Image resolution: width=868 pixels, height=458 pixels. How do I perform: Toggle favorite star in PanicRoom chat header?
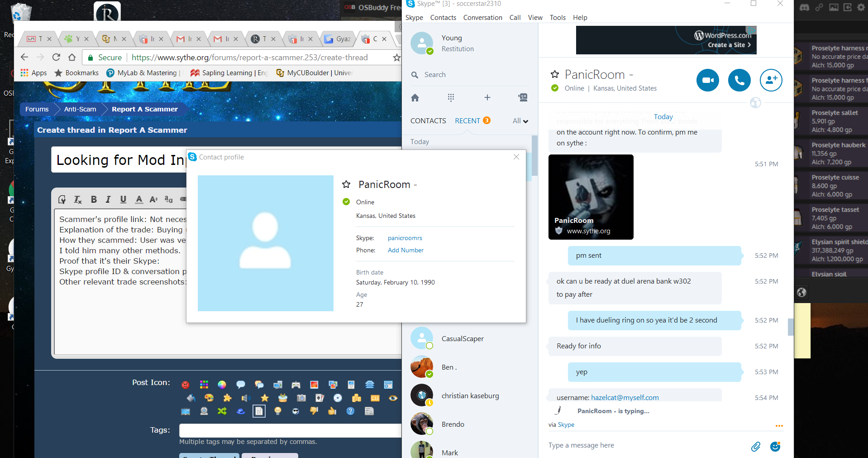point(555,74)
